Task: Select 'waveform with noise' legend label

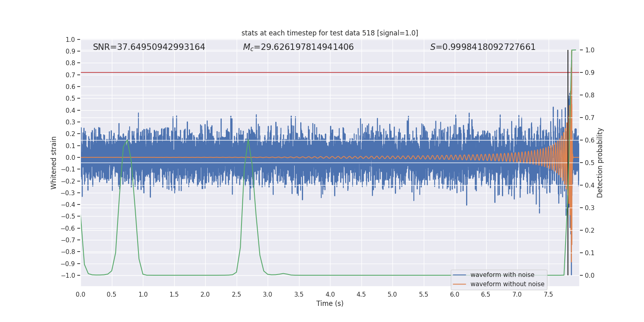Action: pyautogui.click(x=502, y=275)
